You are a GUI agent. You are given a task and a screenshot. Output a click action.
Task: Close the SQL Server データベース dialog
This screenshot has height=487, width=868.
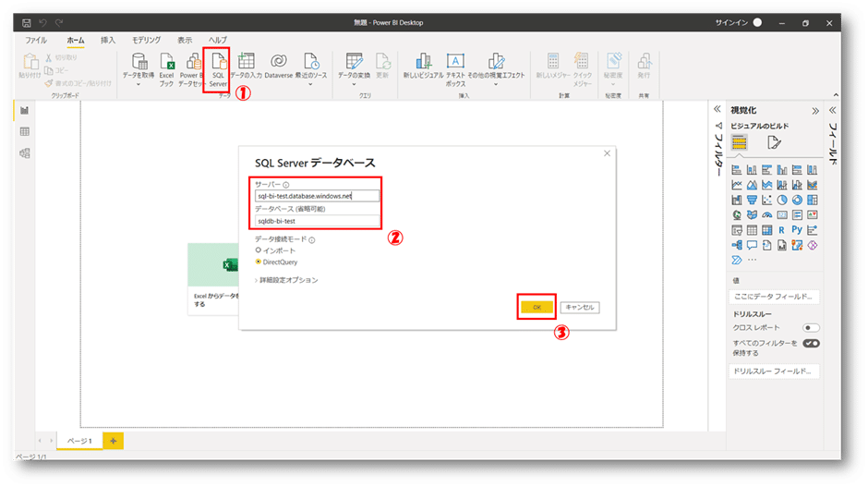click(607, 153)
